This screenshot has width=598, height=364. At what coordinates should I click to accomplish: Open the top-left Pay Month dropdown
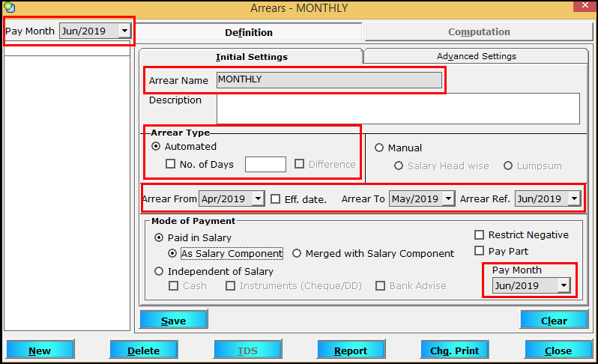[124, 31]
